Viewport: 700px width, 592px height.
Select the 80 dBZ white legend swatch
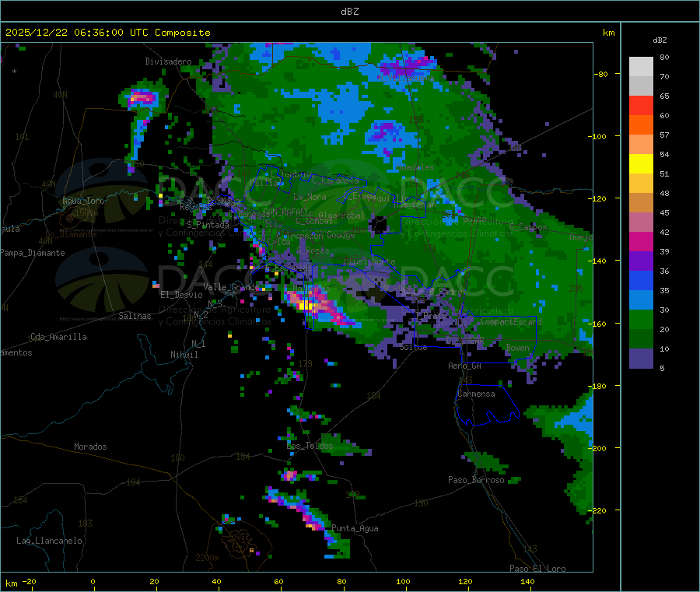(x=641, y=67)
